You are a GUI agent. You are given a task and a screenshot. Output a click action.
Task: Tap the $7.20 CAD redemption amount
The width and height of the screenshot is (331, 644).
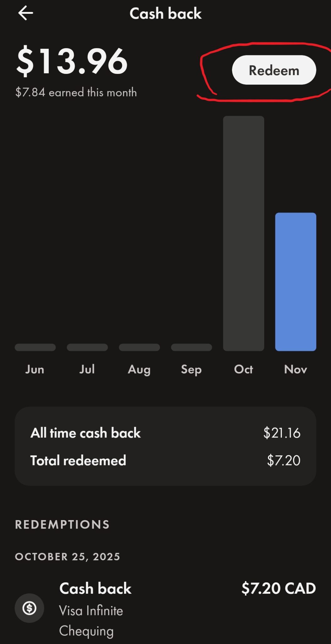(279, 588)
